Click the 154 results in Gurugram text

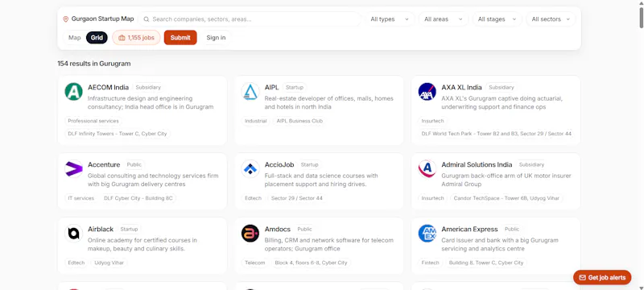94,64
